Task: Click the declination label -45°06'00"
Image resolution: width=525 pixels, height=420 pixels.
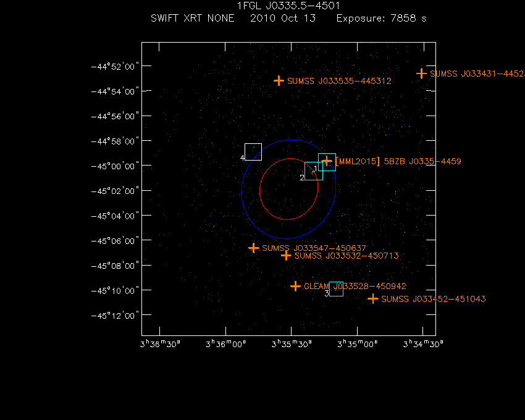Action: tap(115, 241)
